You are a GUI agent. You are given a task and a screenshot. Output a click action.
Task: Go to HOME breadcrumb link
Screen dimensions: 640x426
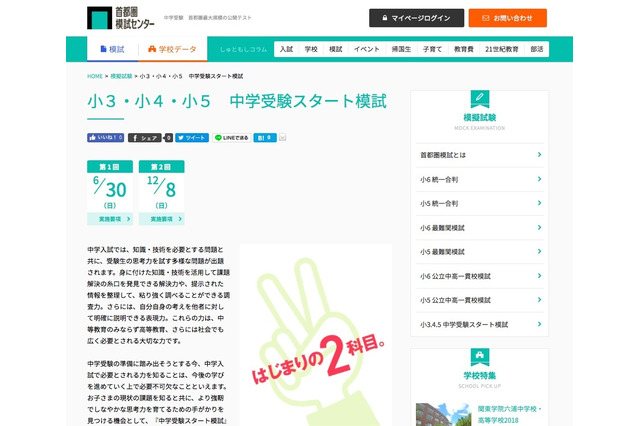click(x=95, y=76)
